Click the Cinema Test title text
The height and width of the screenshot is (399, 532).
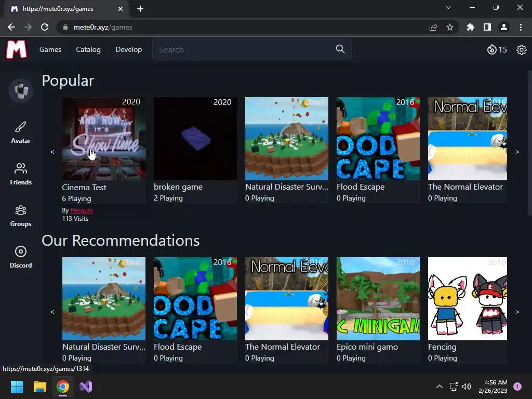click(x=84, y=187)
